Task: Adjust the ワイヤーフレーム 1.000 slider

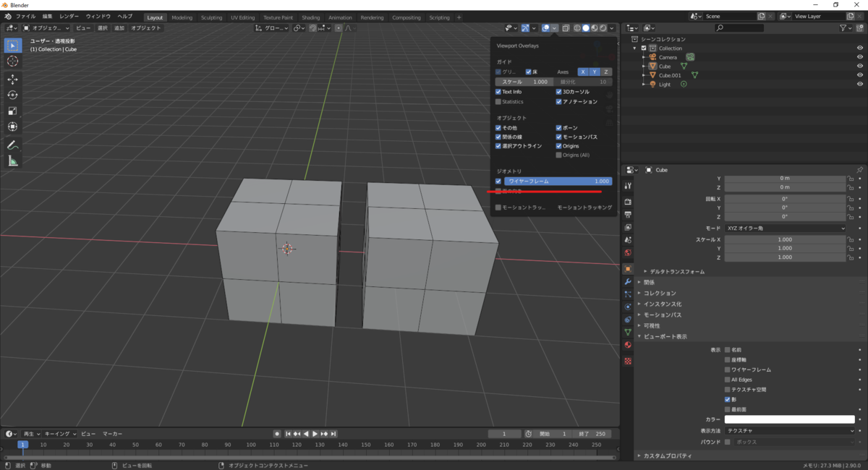Action: click(x=558, y=181)
